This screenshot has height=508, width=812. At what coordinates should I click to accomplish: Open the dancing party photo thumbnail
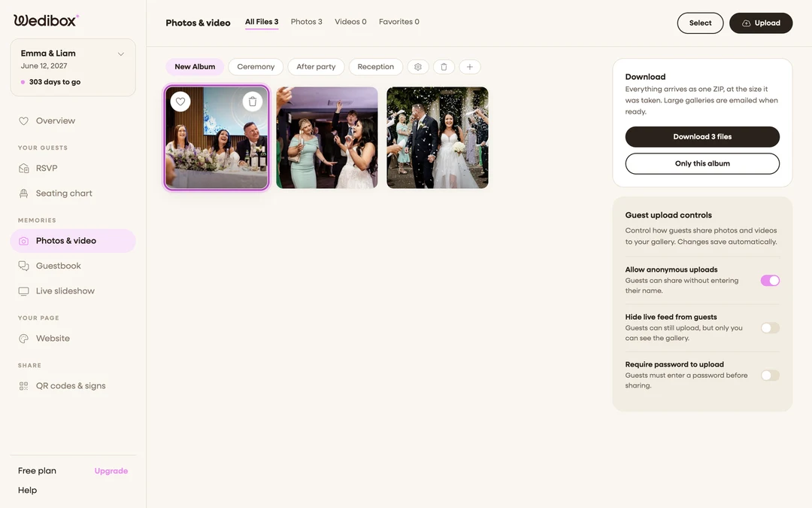point(327,138)
